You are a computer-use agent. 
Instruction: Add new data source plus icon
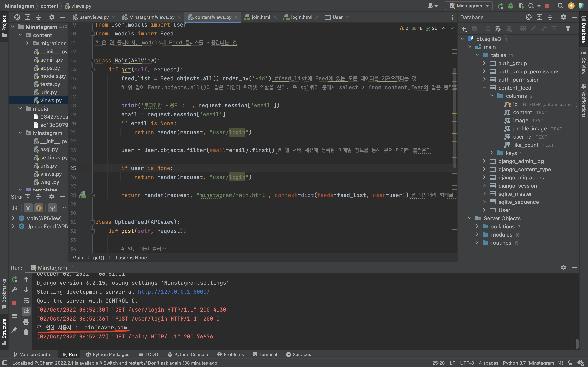464,29
